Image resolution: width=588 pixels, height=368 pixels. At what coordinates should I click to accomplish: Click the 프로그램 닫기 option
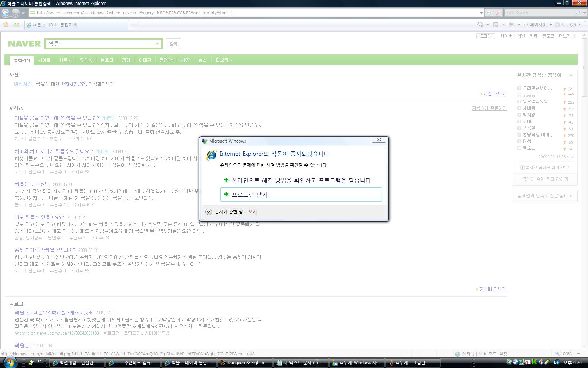pos(301,195)
